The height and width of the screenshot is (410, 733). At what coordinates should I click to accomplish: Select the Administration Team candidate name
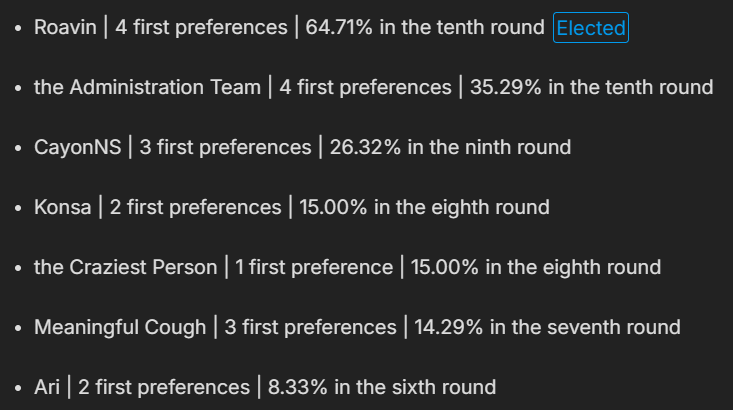coord(146,88)
